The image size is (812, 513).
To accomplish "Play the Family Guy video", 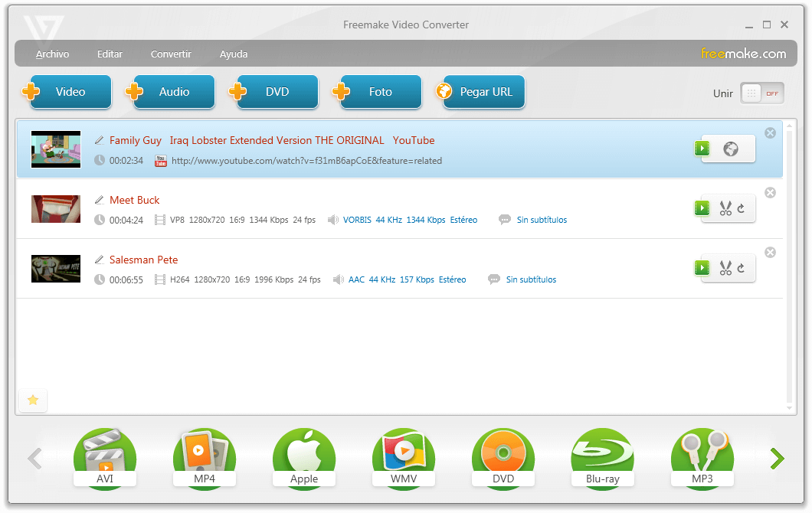I will click(x=702, y=149).
